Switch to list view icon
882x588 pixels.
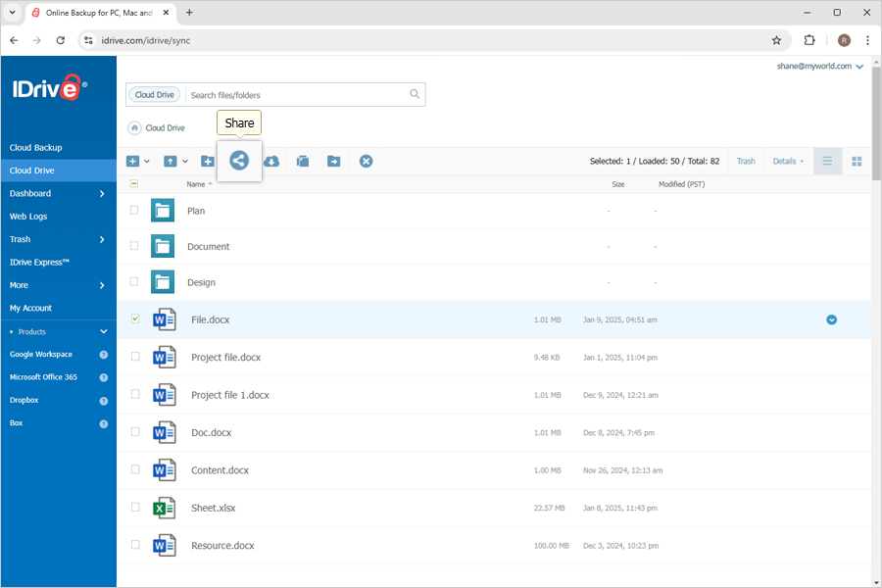pyautogui.click(x=827, y=162)
